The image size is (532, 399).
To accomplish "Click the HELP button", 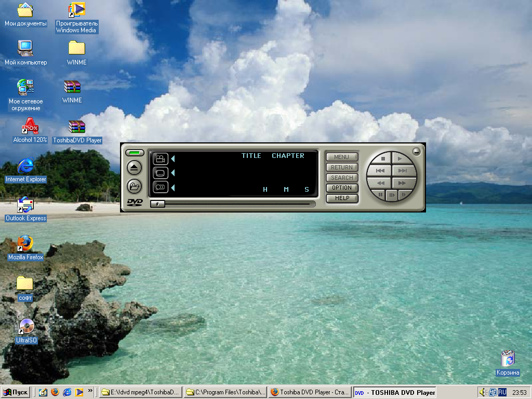I will pyautogui.click(x=342, y=198).
